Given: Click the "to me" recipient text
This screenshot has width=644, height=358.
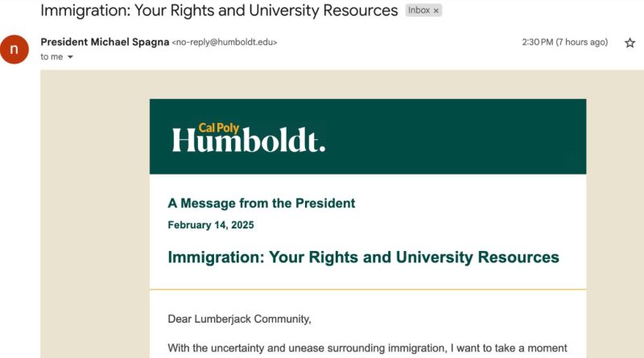Looking at the screenshot, I should coord(52,57).
